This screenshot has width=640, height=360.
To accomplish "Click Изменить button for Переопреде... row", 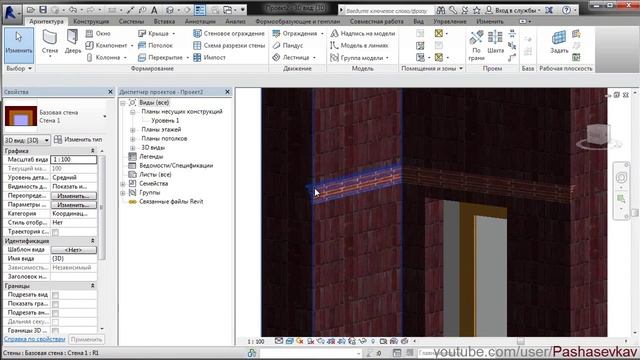I will point(73,196).
